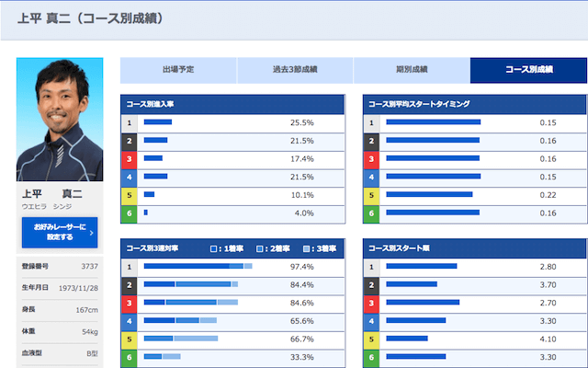Viewport: 588px width, 368px height.
Task: Click the 1着率 legend color swatch
Action: pos(214,249)
